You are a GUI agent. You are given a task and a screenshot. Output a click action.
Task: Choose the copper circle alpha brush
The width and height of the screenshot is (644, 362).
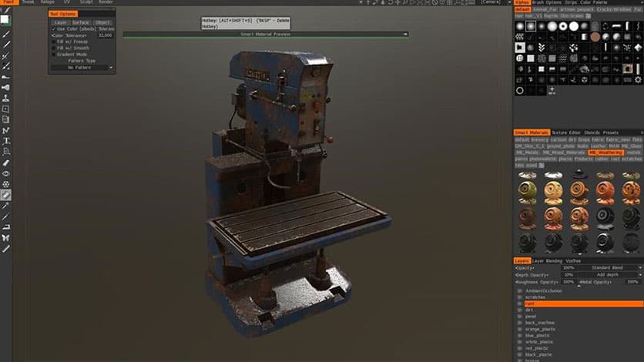[x=595, y=36]
